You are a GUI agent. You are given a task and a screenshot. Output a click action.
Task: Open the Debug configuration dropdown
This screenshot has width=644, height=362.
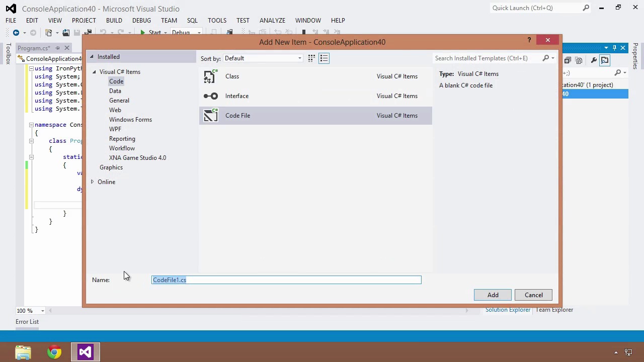pyautogui.click(x=186, y=33)
